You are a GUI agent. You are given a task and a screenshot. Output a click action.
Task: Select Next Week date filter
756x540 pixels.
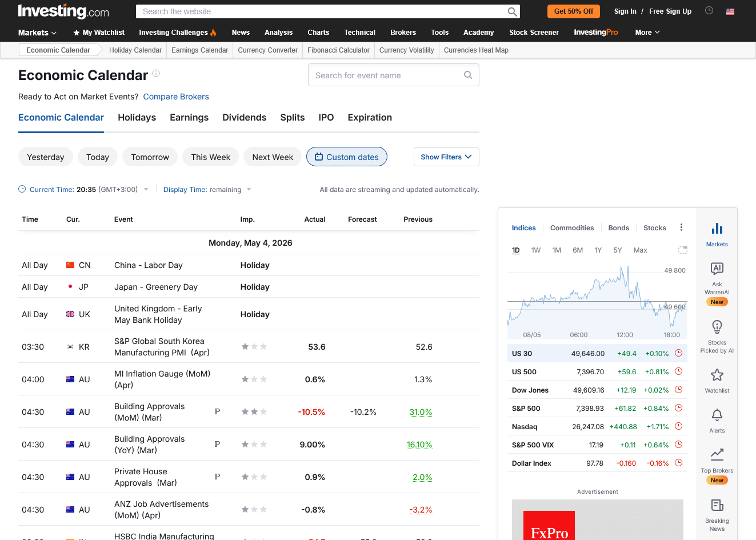[x=273, y=157]
